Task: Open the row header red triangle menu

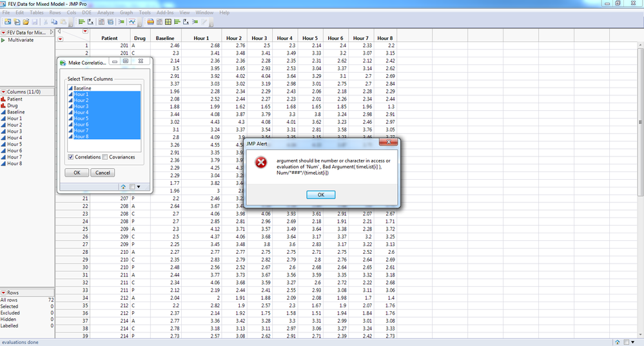Action: [61, 39]
